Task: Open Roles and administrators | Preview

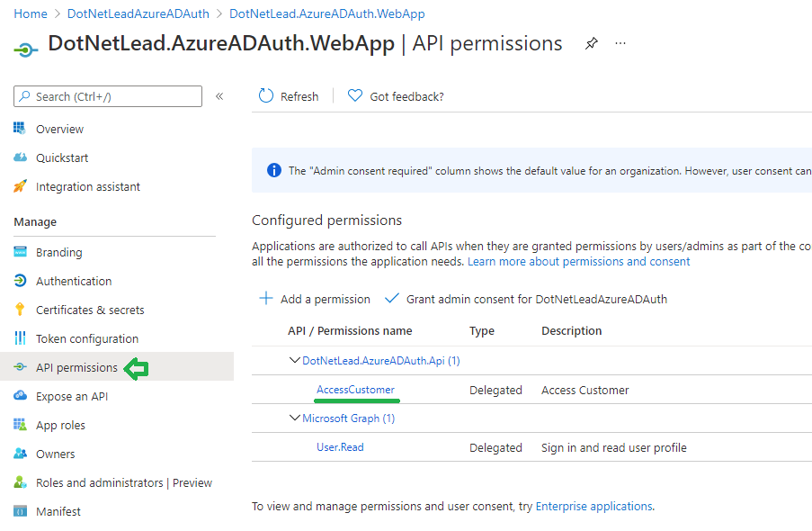Action: point(123,482)
